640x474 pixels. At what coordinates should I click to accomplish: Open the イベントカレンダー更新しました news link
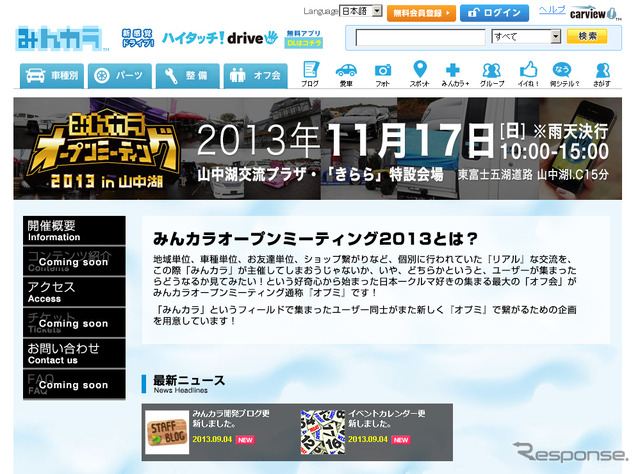click(387, 418)
